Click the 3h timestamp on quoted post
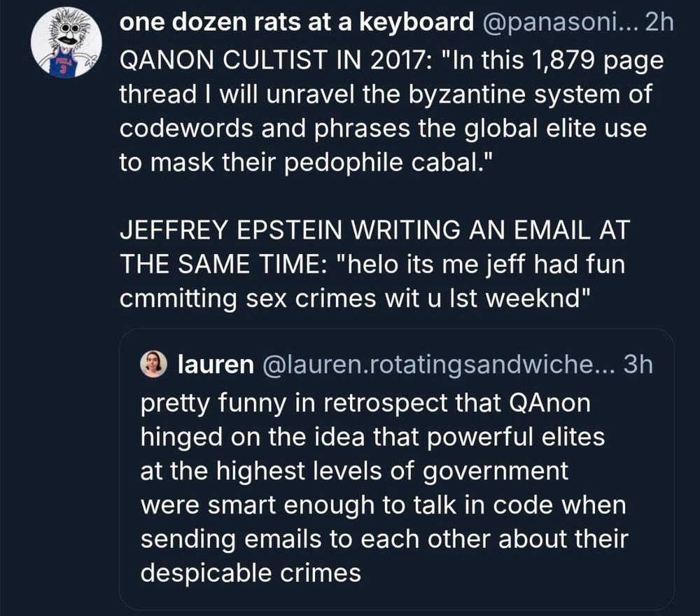This screenshot has height=616, width=700. point(637,365)
